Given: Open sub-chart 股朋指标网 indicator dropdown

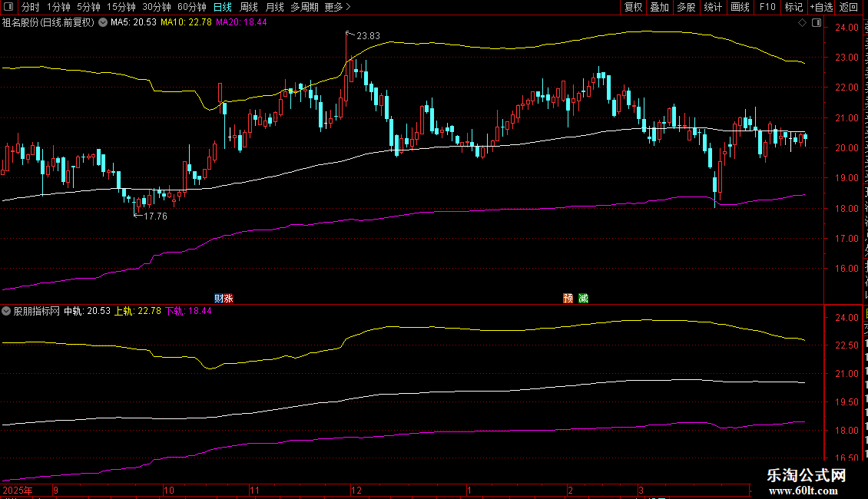Looking at the screenshot, I should (x=6, y=311).
